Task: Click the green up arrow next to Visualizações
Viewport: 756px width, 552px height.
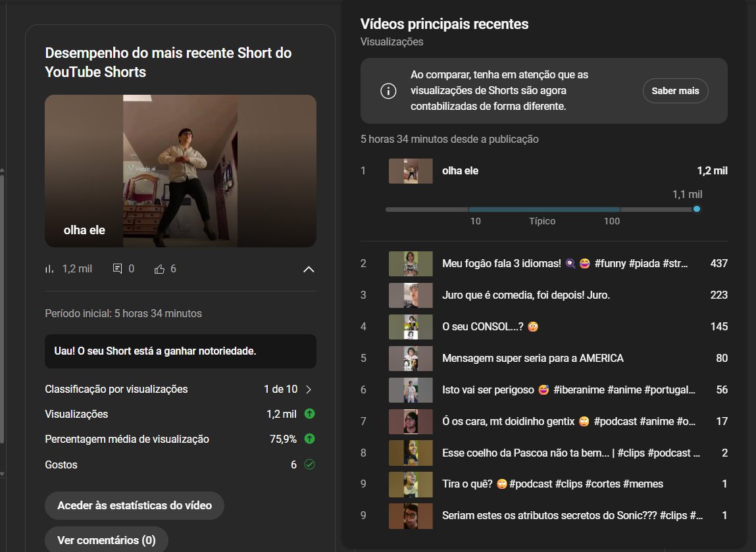Action: 309,414
